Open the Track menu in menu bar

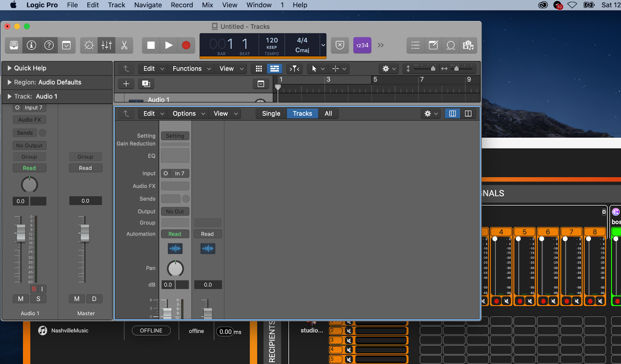click(116, 5)
